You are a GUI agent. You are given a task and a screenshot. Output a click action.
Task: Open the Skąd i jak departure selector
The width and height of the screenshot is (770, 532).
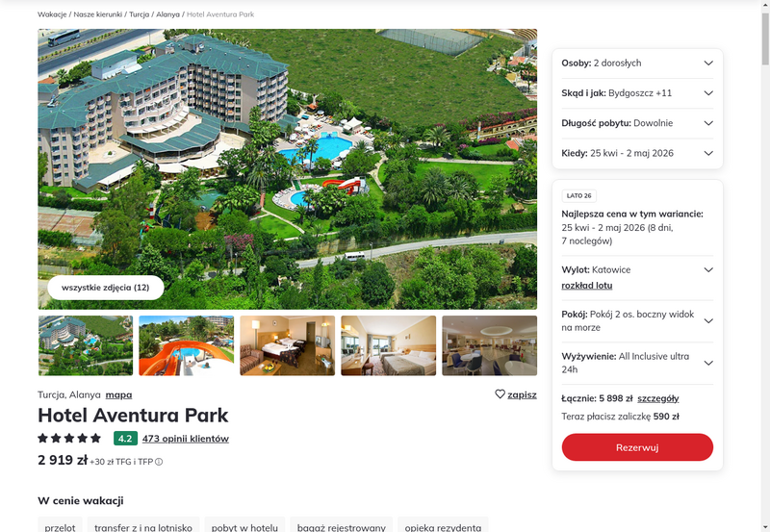pos(637,93)
